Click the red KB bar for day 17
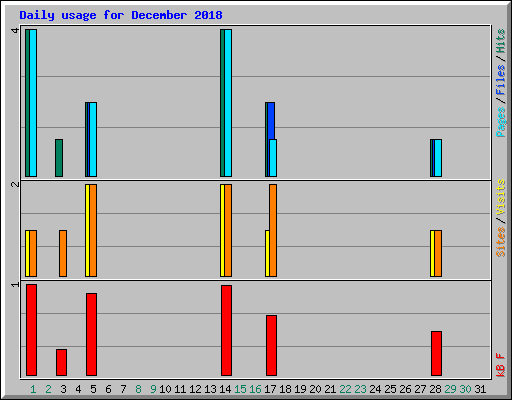Image resolution: width=512 pixels, height=400 pixels. pyautogui.click(x=271, y=345)
